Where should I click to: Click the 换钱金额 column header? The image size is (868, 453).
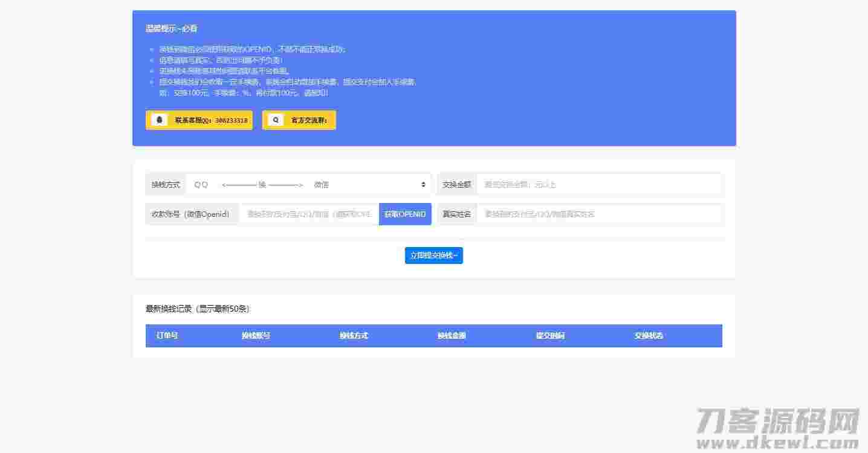point(452,336)
